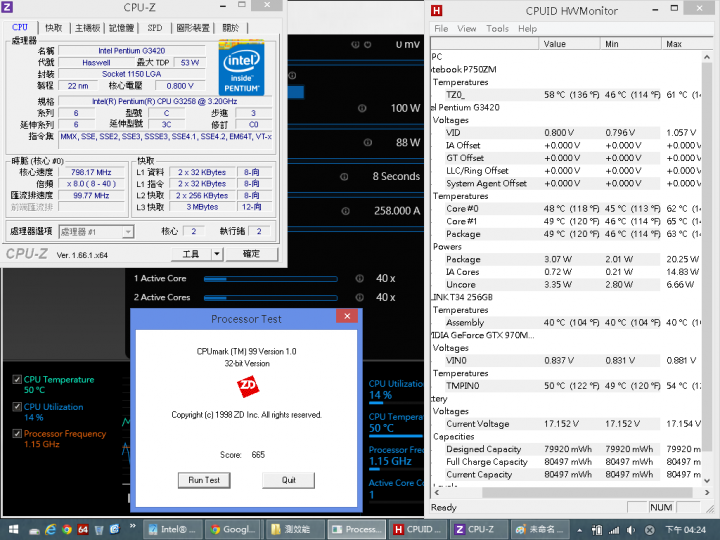
Task: Switch to Google Chrome taskbar window
Action: (x=233, y=529)
